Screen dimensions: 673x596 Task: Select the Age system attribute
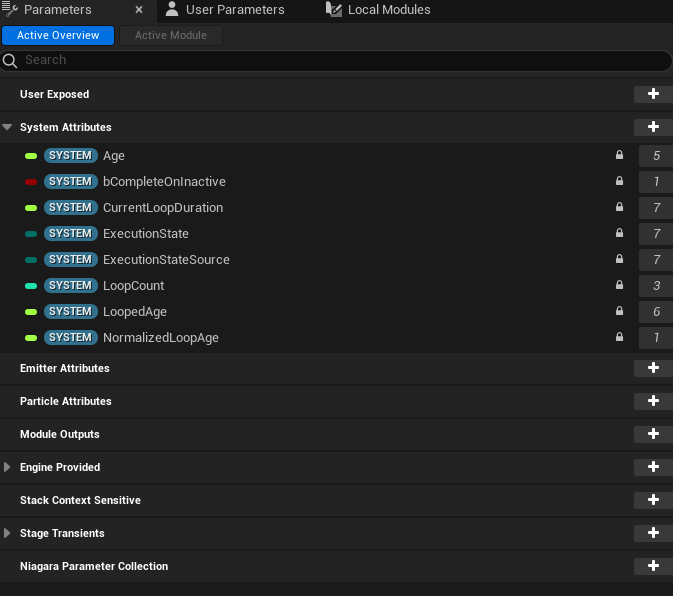click(x=114, y=156)
